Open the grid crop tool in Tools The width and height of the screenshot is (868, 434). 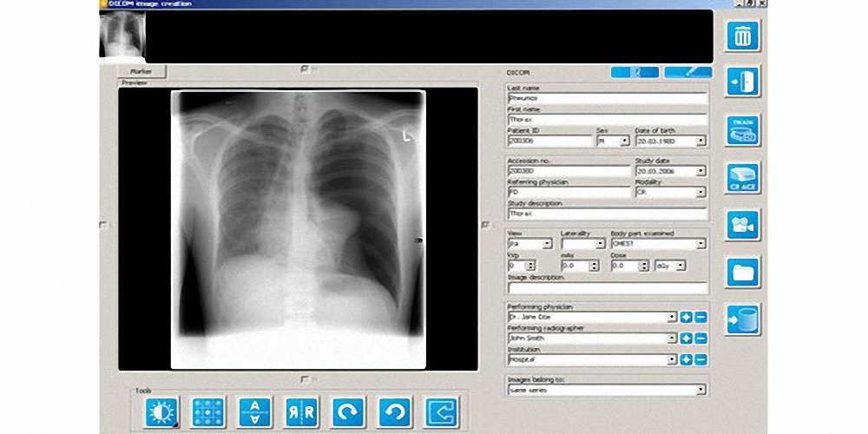coord(208,411)
